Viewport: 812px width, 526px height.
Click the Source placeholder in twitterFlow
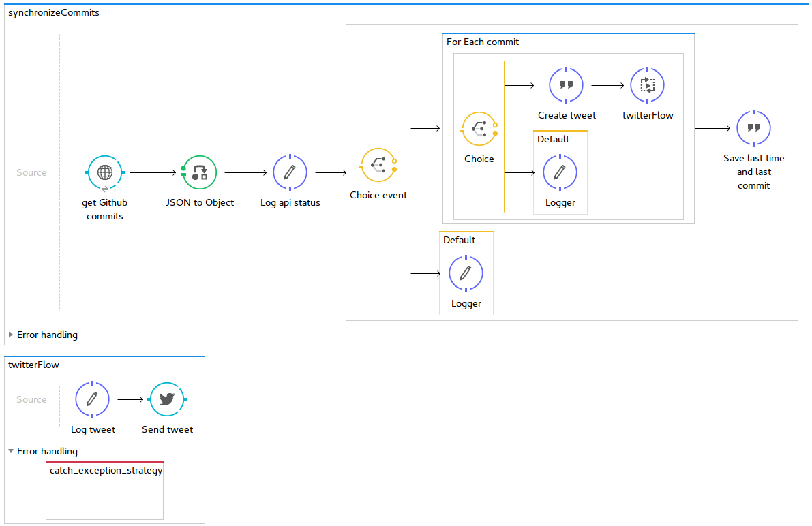click(31, 399)
